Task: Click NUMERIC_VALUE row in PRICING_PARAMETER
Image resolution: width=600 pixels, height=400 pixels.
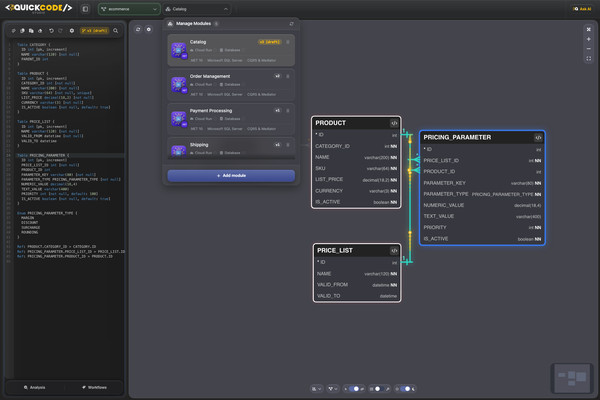Action: pyautogui.click(x=482, y=205)
